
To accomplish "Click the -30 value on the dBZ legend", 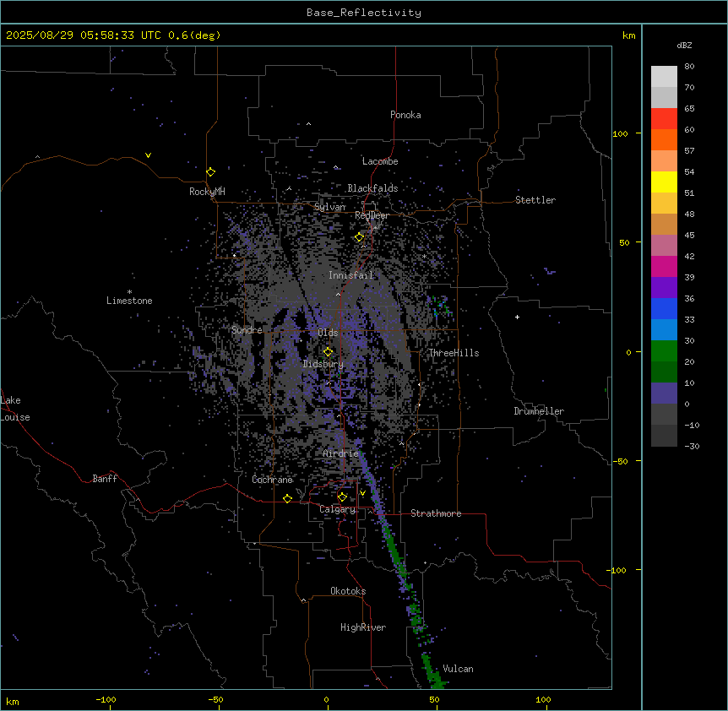I will [x=692, y=446].
